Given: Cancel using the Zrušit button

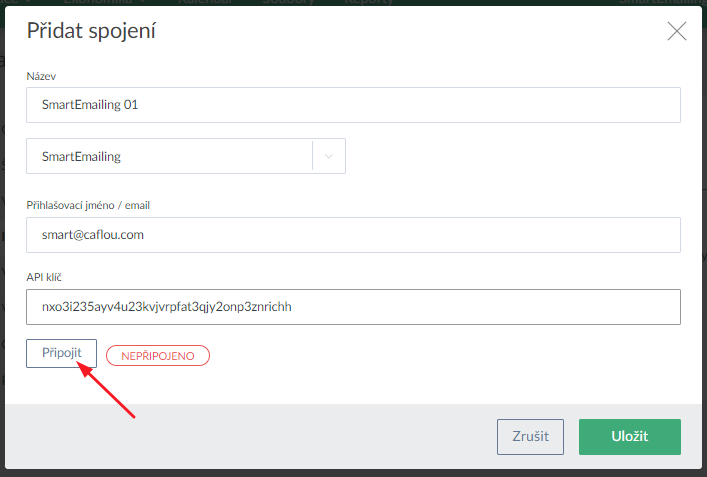Looking at the screenshot, I should pyautogui.click(x=530, y=437).
